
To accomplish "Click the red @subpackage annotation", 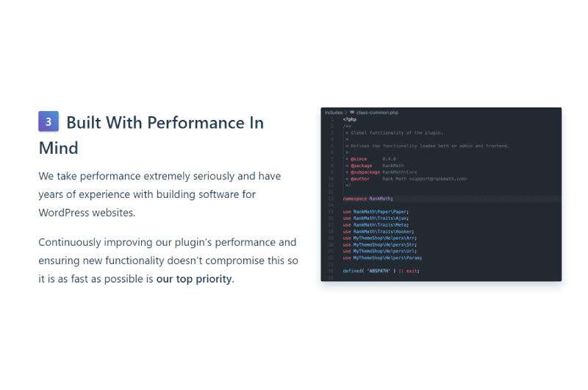I will point(365,172).
